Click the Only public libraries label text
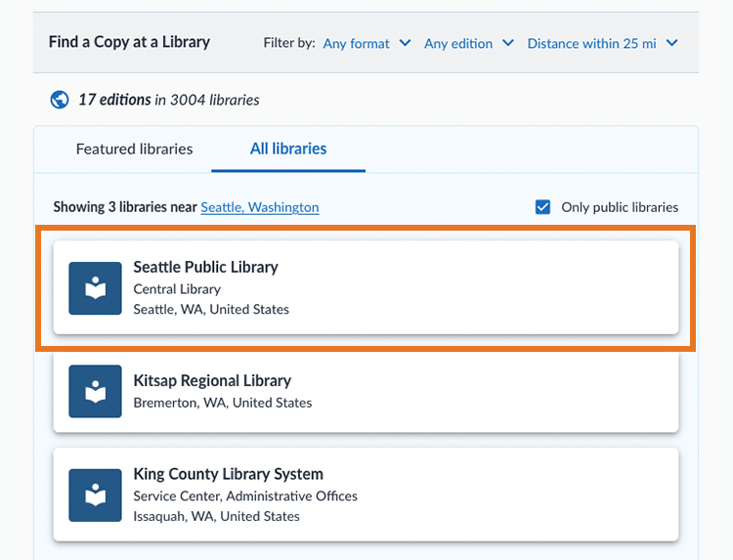733x560 pixels. [x=619, y=207]
